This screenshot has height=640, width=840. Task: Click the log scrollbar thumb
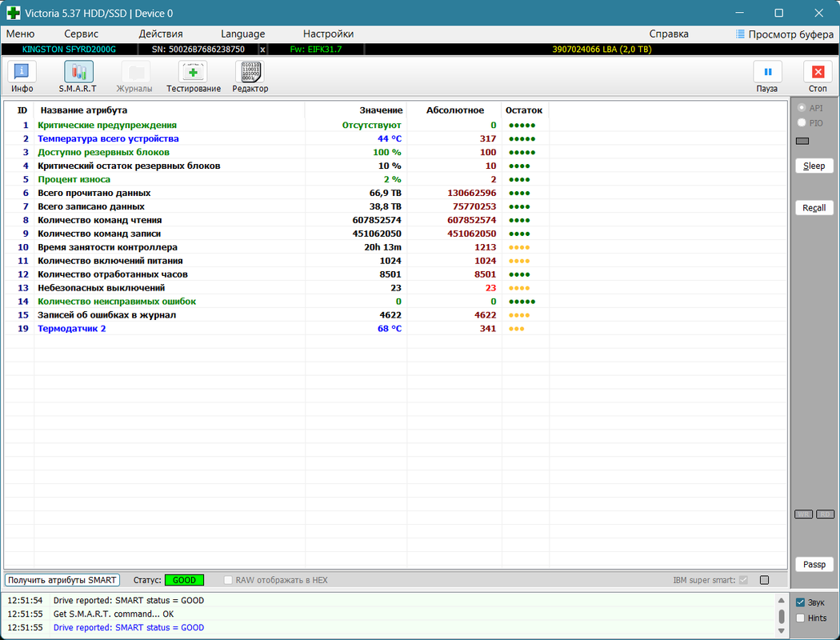781,616
